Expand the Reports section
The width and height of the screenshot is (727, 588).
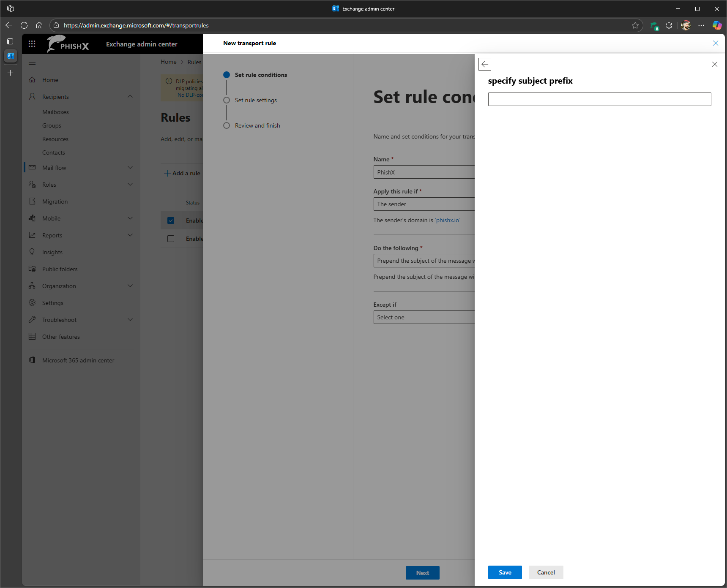[130, 235]
